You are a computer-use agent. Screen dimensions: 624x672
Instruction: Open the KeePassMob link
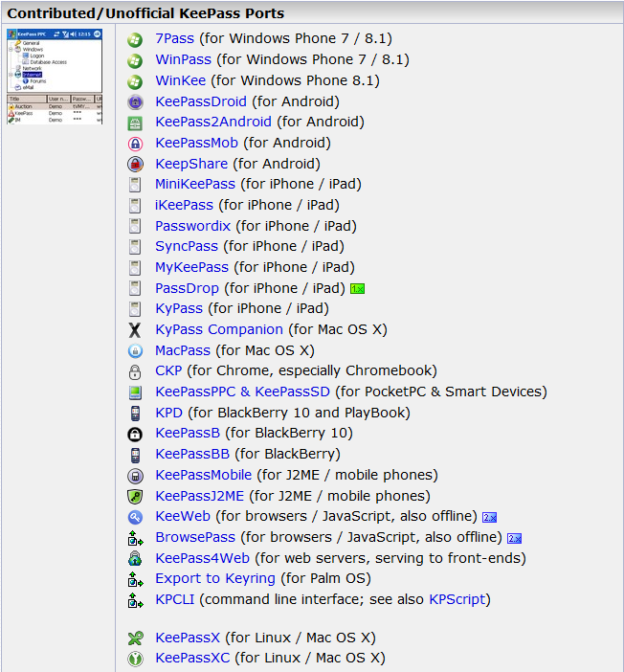196,143
